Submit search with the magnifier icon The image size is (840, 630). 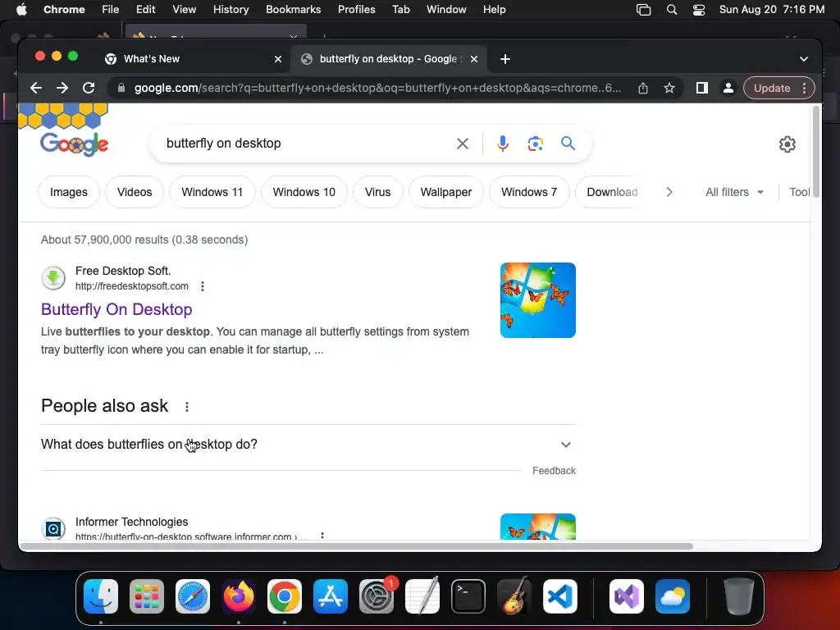point(568,143)
